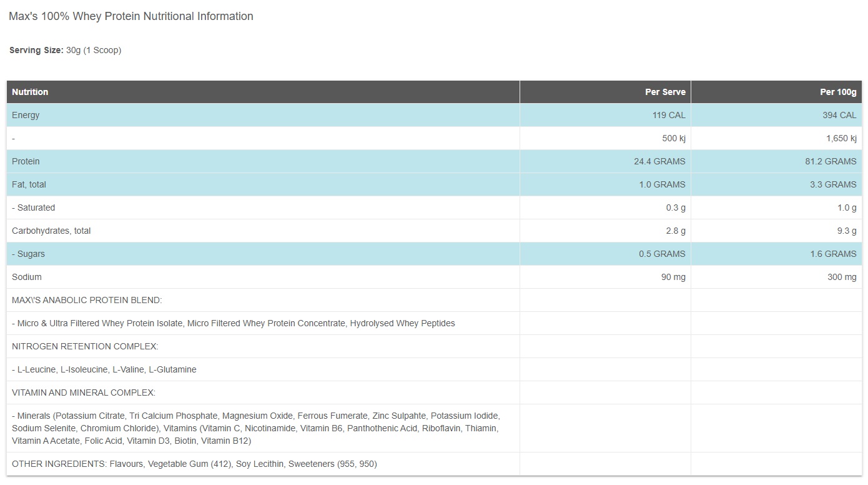
Task: Select the '- Saturated' row label
Action: (x=33, y=207)
